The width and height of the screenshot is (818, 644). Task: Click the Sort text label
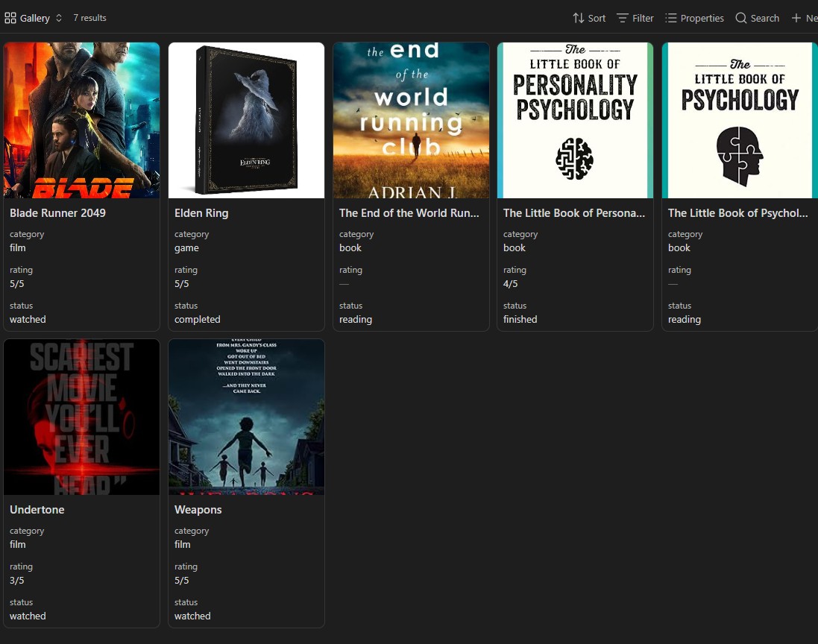[x=597, y=18]
